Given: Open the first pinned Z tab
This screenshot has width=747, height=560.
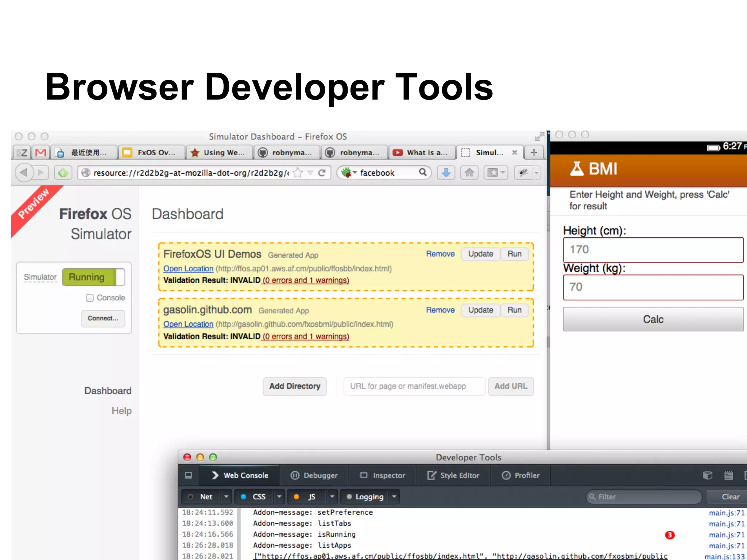Looking at the screenshot, I should point(22,152).
